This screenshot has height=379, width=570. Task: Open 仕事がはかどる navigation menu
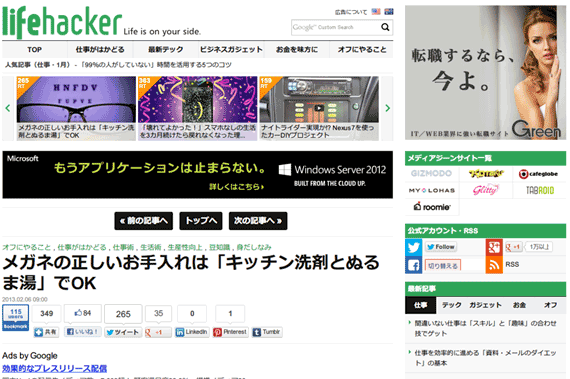100,49
